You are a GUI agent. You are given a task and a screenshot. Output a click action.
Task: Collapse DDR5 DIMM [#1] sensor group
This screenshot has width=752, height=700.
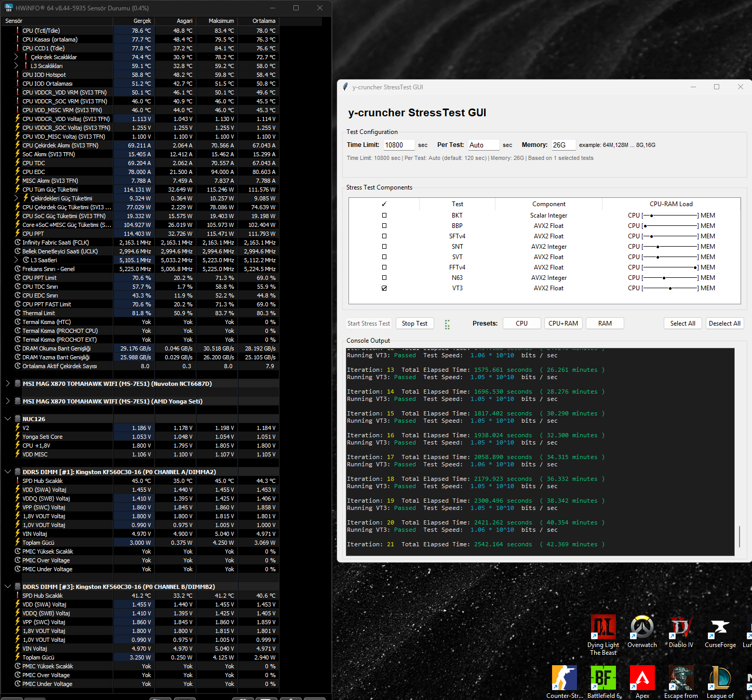(7, 472)
